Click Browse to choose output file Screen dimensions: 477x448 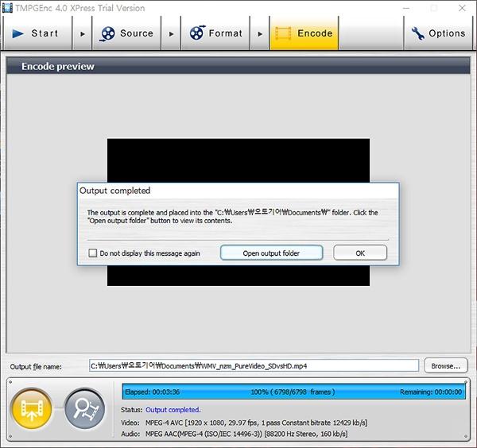446,365
